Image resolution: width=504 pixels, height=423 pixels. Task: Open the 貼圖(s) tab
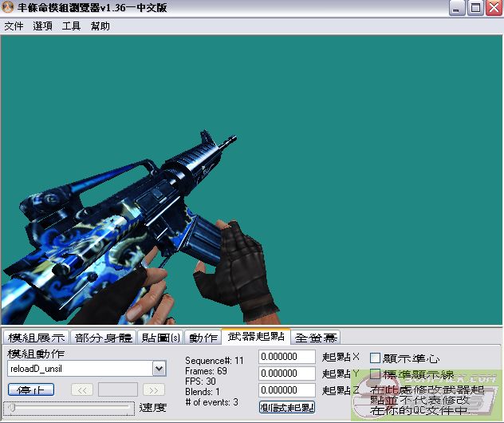(x=160, y=337)
